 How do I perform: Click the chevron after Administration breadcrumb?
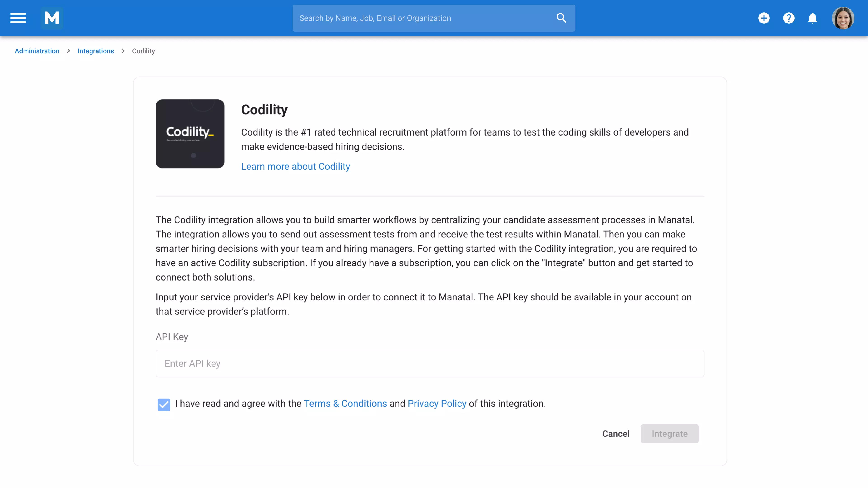tap(68, 51)
